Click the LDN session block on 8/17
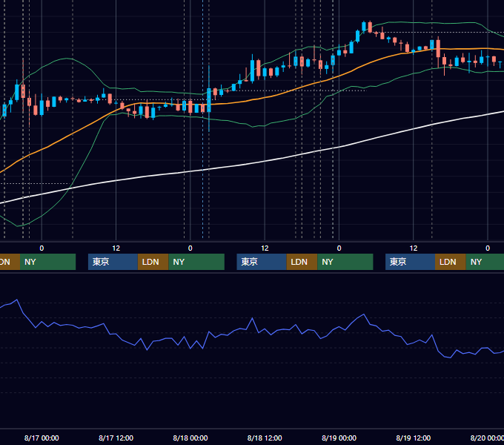Image resolution: width=504 pixels, height=445 pixels. point(153,262)
